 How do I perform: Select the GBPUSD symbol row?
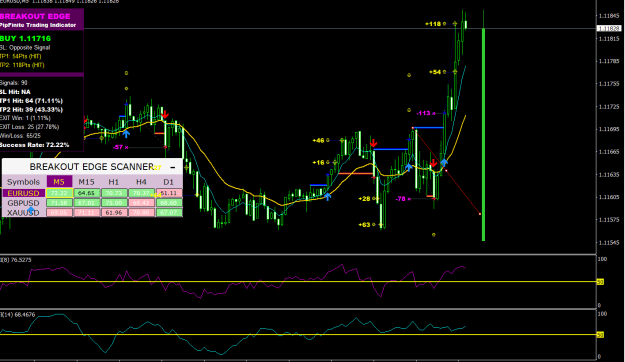click(x=24, y=203)
